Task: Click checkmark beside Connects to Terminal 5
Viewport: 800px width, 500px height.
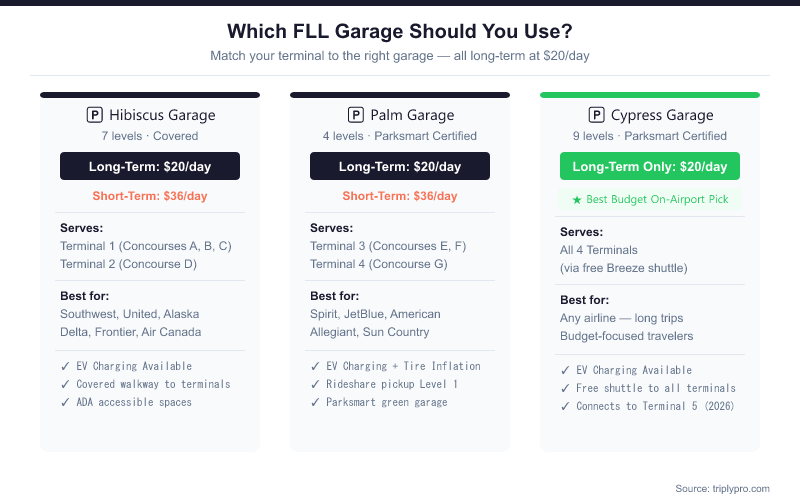Action: tap(565, 406)
